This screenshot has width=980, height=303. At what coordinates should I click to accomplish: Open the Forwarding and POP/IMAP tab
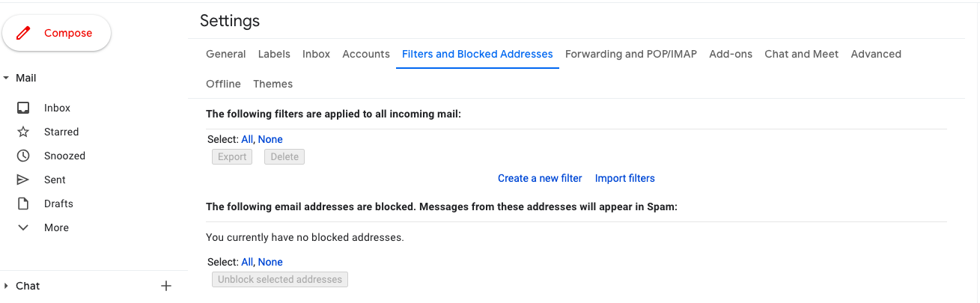tap(630, 54)
